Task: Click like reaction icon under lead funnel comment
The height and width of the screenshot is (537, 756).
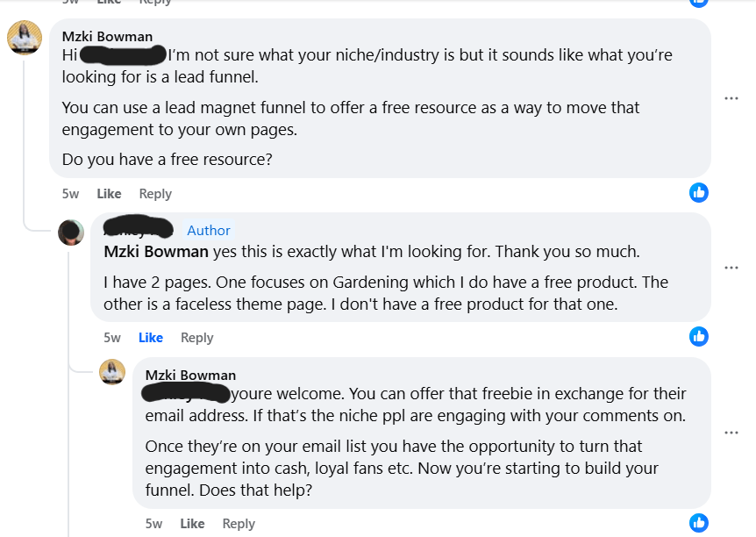Action: 699,192
